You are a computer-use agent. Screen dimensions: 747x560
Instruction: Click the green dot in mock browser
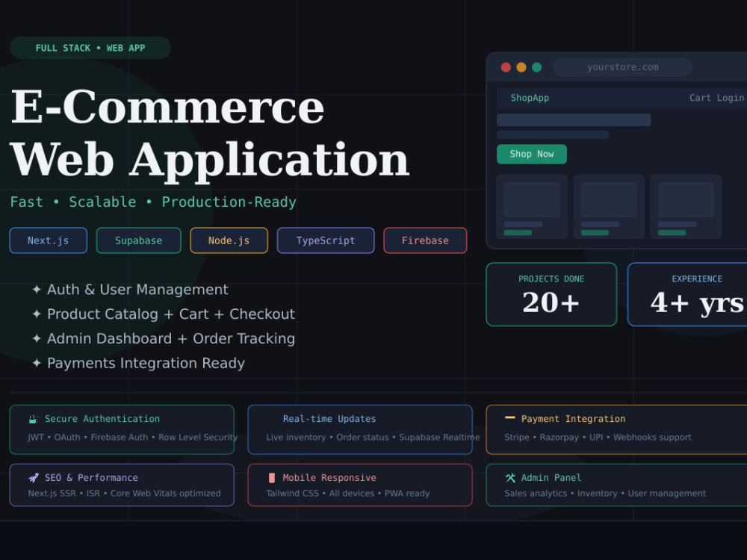coord(536,67)
